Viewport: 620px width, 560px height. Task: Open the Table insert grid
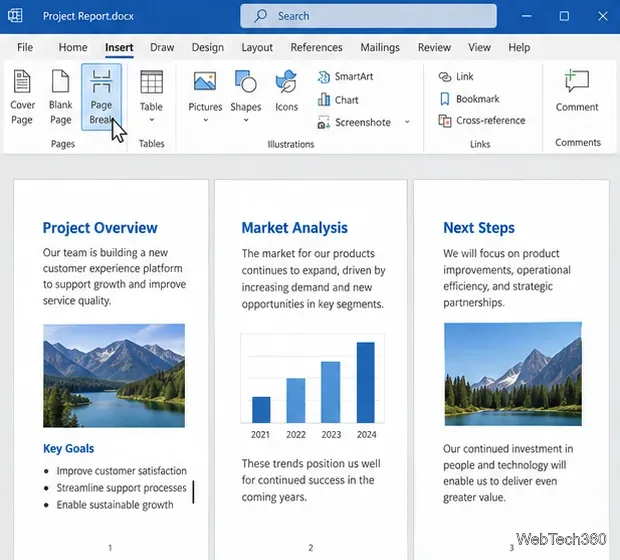point(151,96)
